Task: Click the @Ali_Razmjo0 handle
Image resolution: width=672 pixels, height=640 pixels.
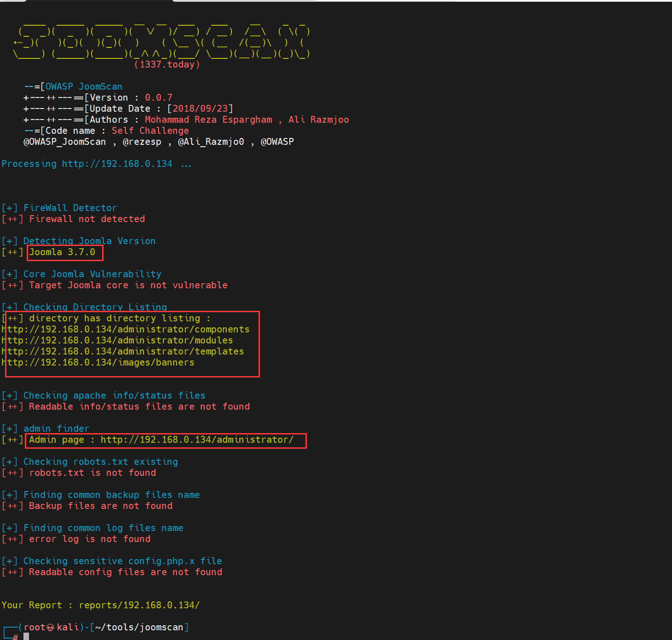Action: 211,142
